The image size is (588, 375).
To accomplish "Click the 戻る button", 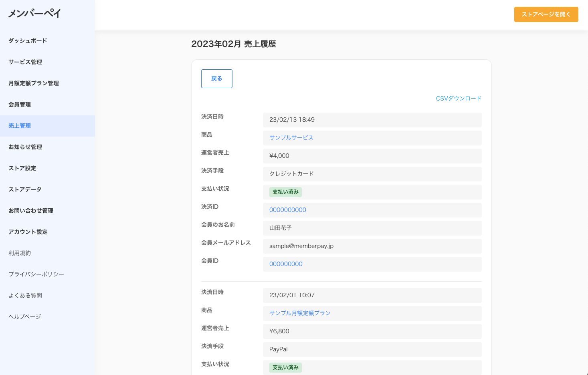I will point(217,79).
